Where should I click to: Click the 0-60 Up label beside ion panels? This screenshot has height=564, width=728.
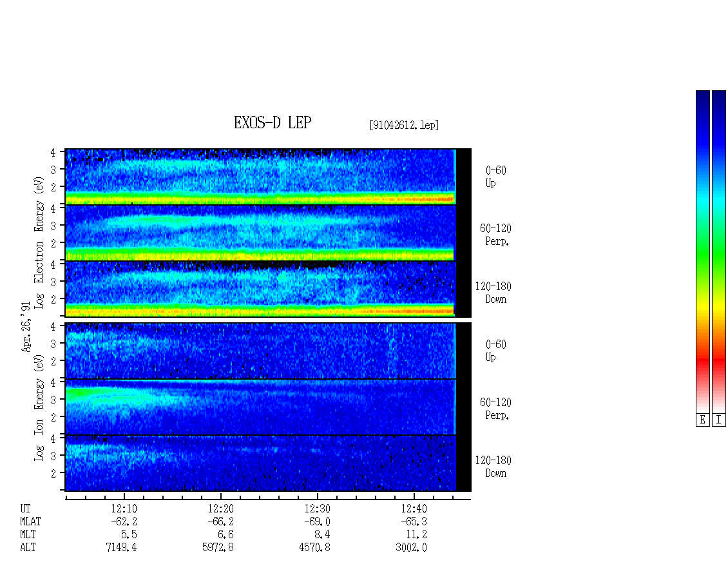coord(495,351)
